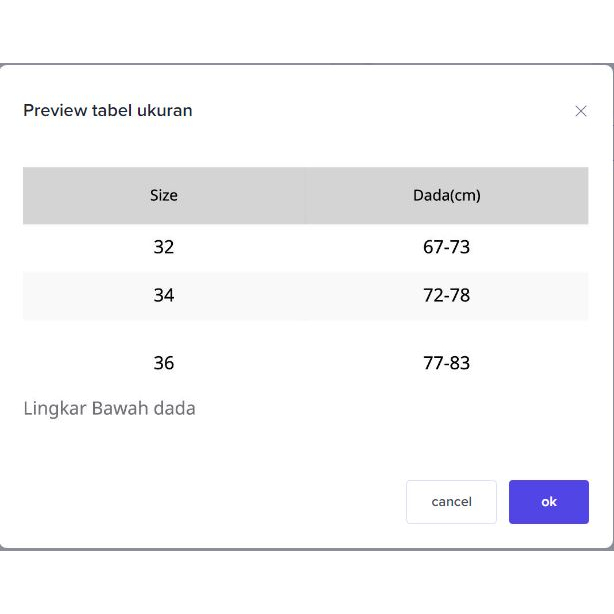Click the 67-73 chest measurement cell
This screenshot has height=614, width=614.
(446, 247)
